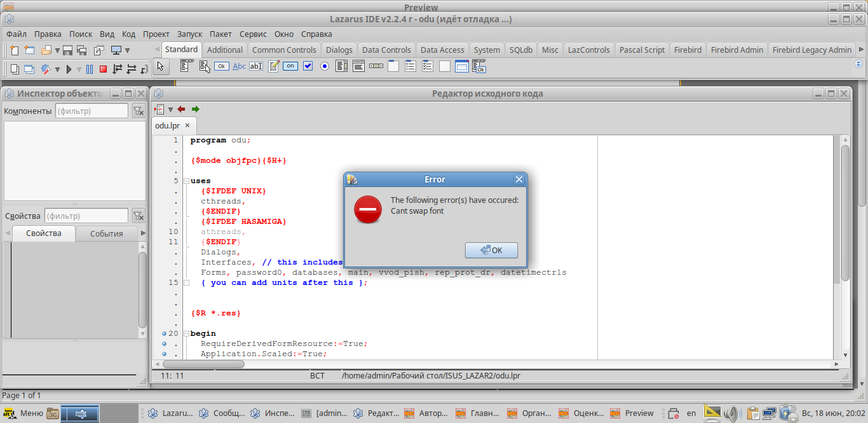
Task: Clear the Компоненты filter with funnel icon
Action: point(138,111)
